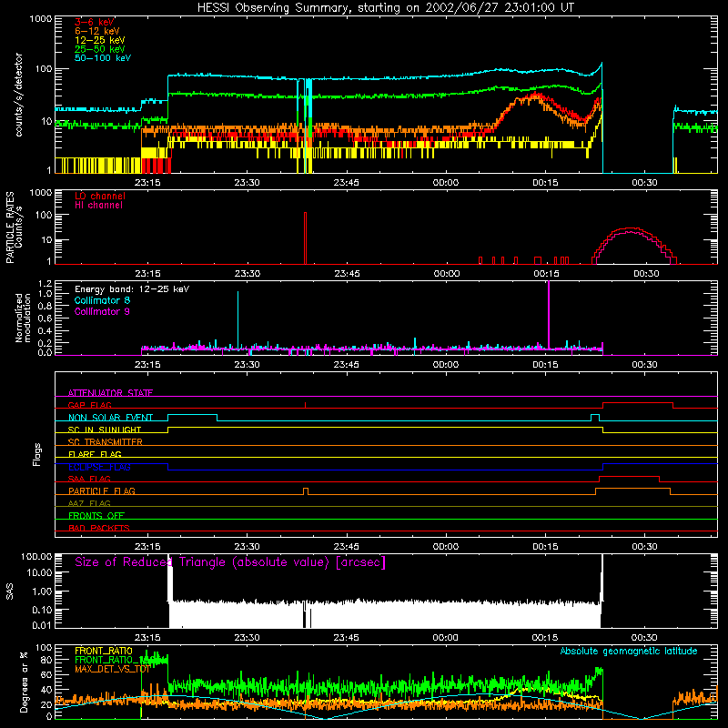
Task: Click the Size of Reduced Triangle caption
Action: coord(230,562)
